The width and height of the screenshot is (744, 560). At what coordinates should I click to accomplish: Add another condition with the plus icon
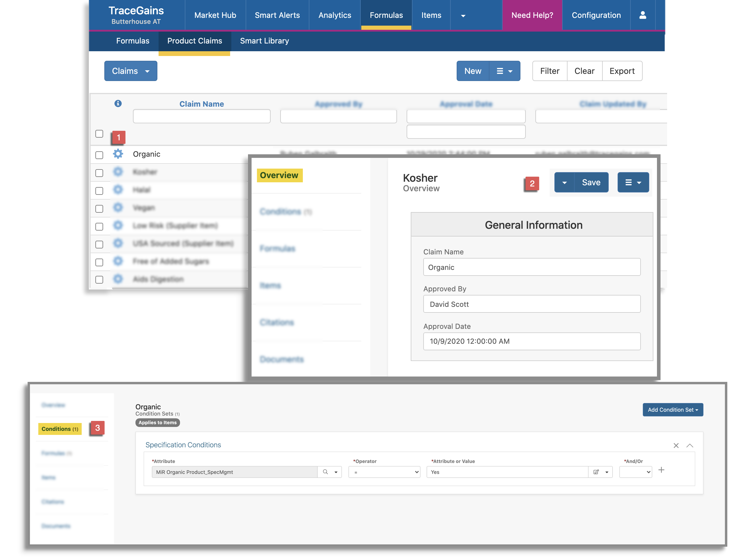click(661, 469)
